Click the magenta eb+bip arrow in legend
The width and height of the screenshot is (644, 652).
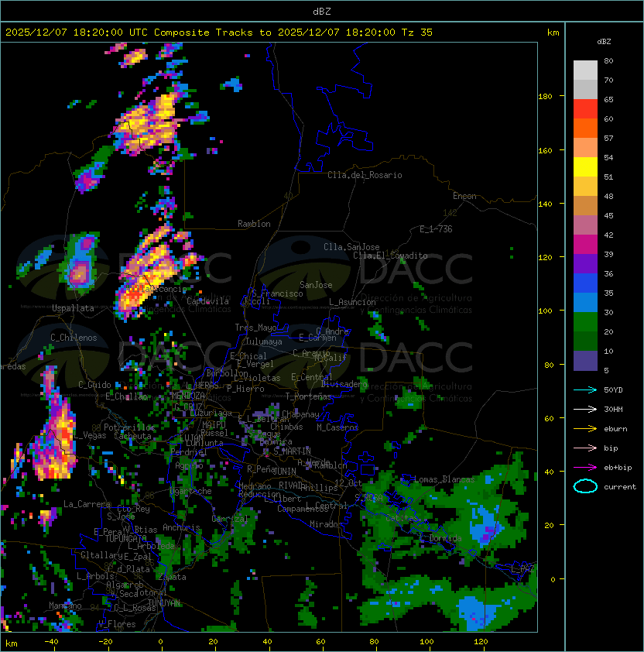[585, 468]
